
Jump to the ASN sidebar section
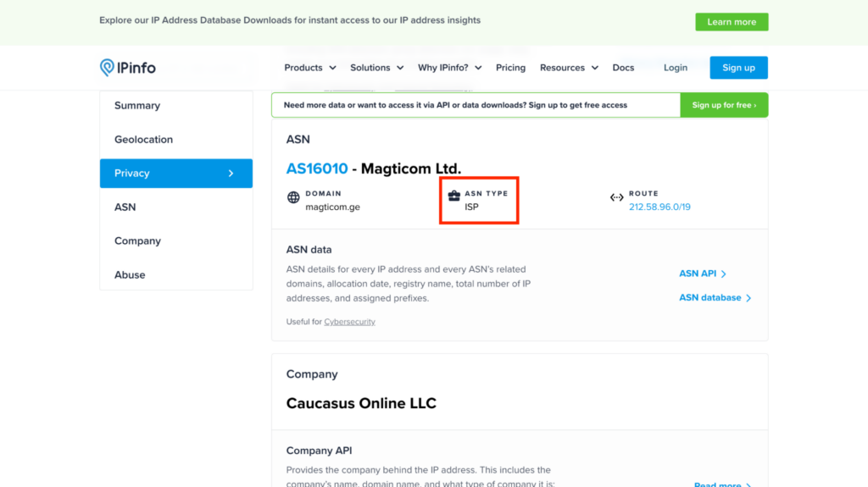[x=176, y=207]
